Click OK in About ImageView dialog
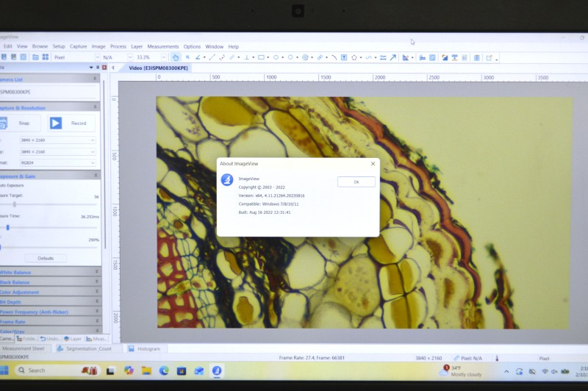 356,182
